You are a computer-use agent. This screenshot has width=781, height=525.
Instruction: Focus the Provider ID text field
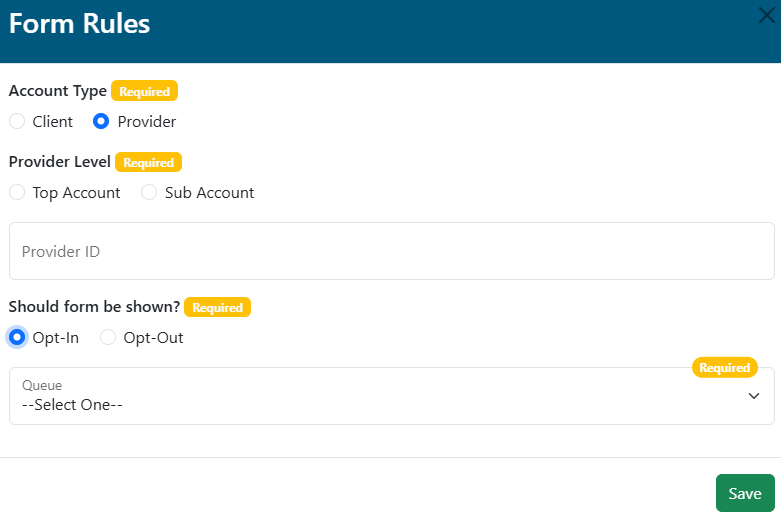coord(391,251)
